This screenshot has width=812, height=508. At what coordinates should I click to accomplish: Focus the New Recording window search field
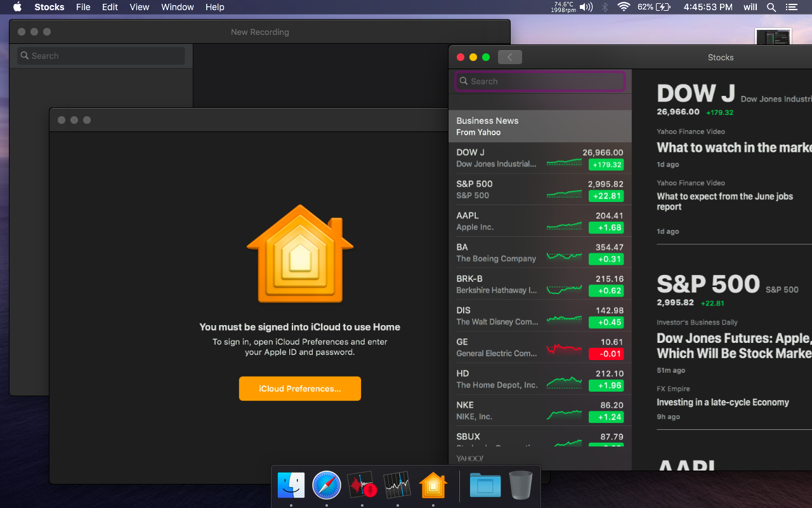[101, 56]
